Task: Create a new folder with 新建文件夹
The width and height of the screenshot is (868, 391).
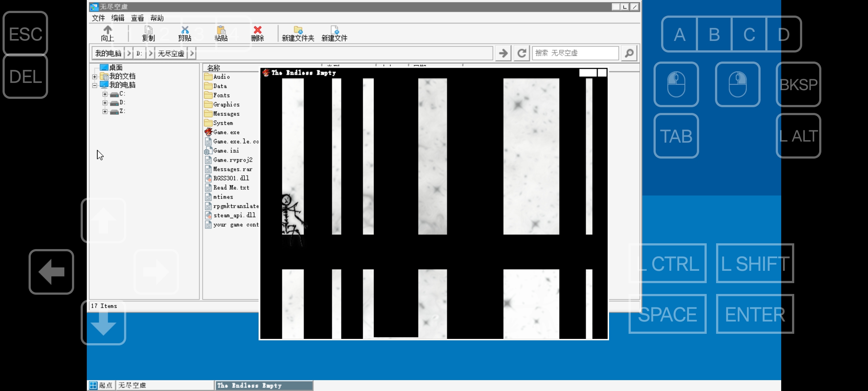Action: click(x=298, y=33)
